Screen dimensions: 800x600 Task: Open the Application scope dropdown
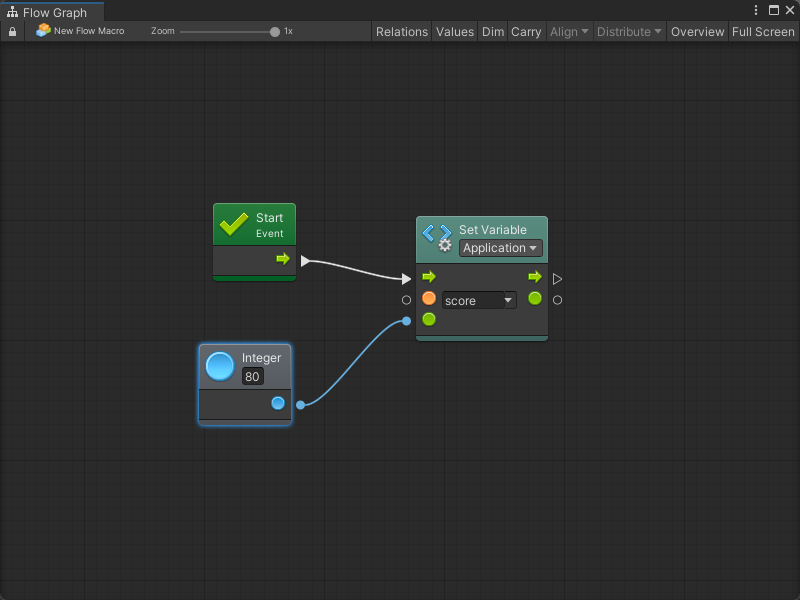click(500, 248)
